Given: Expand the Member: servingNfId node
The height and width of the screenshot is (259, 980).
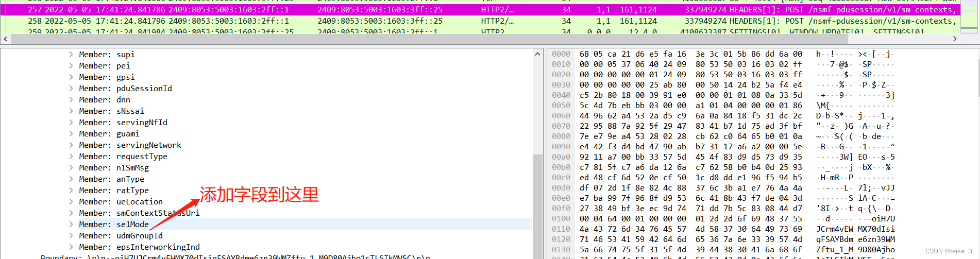Looking at the screenshot, I should pos(71,122).
